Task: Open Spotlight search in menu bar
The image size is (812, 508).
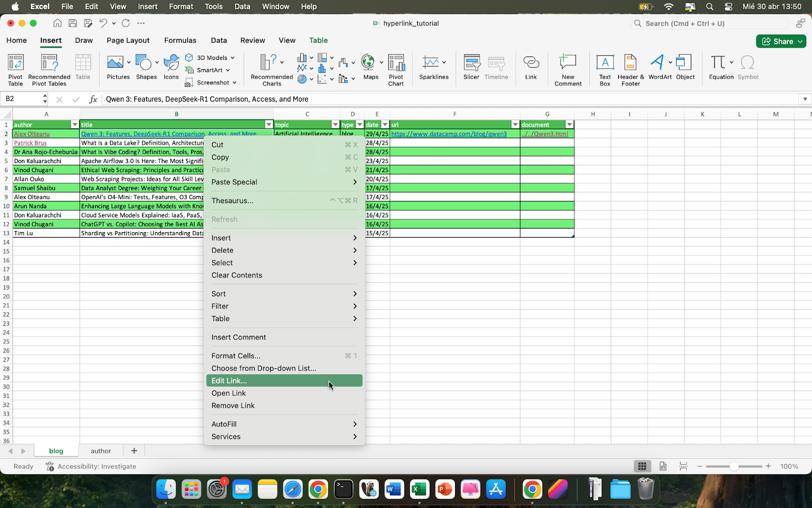Action: 709,7
